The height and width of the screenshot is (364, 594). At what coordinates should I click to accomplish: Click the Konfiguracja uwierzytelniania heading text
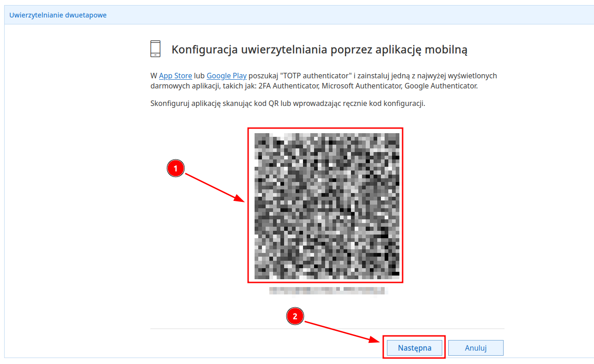pos(320,50)
